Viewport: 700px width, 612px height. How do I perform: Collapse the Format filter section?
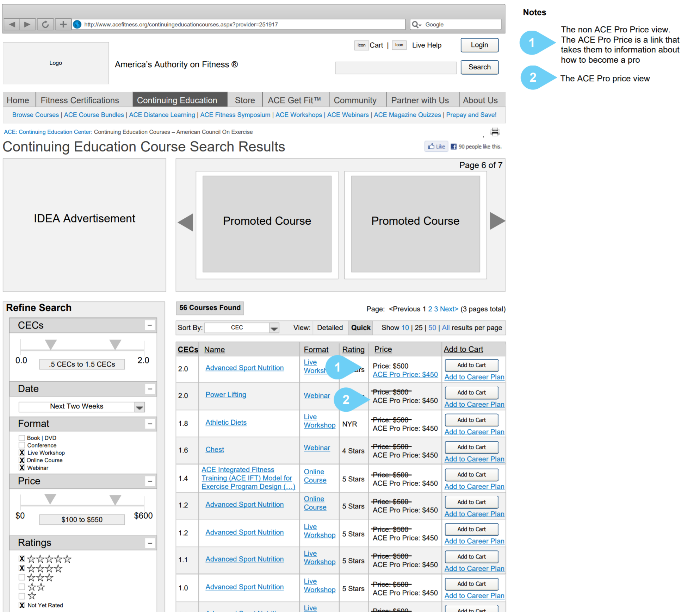click(150, 424)
